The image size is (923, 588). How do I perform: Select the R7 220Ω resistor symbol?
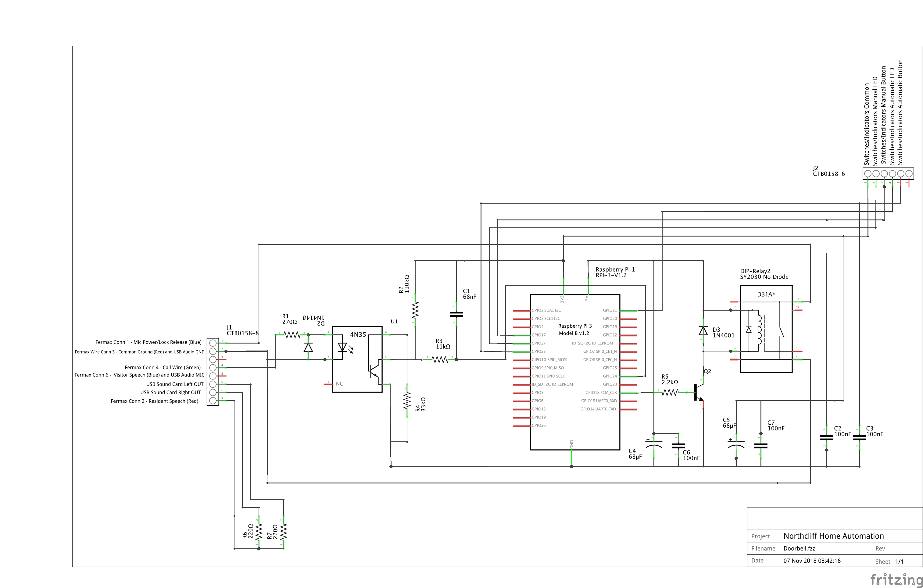tap(283, 532)
